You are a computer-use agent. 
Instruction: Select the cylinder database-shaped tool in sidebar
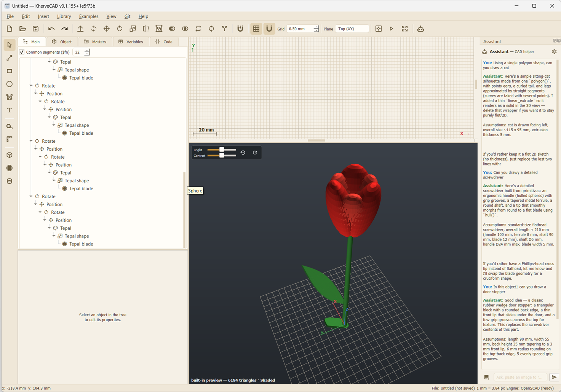coord(10,181)
